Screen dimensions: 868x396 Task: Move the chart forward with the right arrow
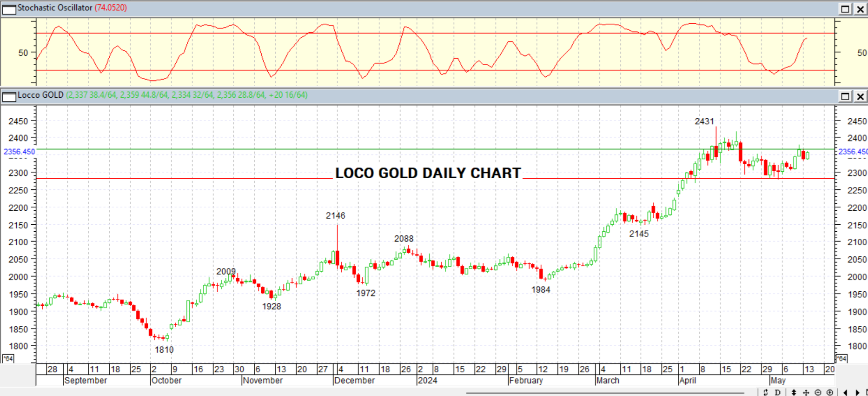(857, 392)
